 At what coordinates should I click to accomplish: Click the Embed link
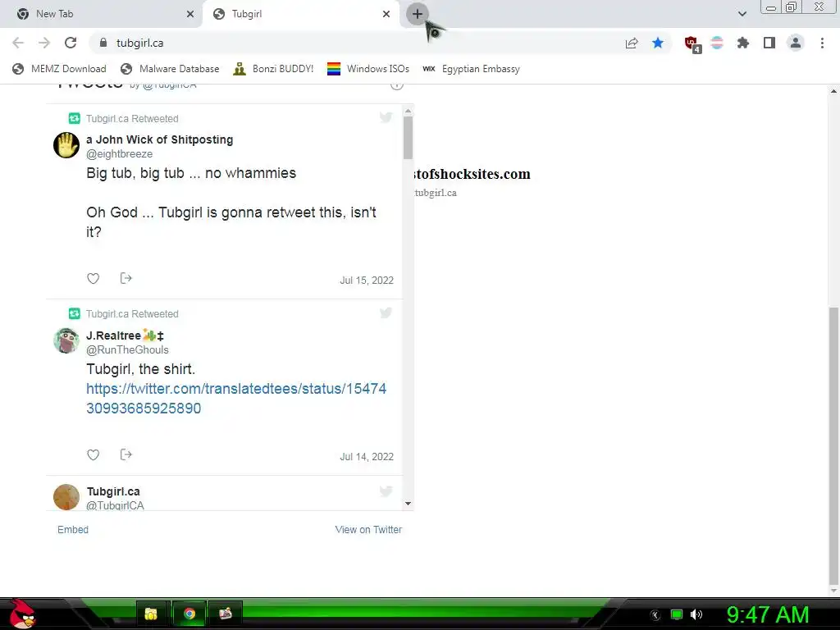click(73, 529)
